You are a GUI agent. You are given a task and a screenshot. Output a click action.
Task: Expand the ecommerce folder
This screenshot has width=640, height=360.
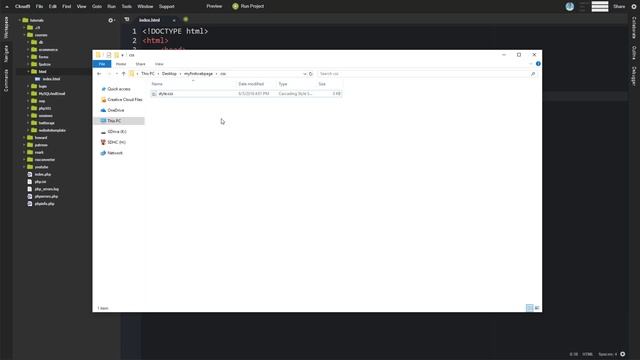pyautogui.click(x=28, y=49)
